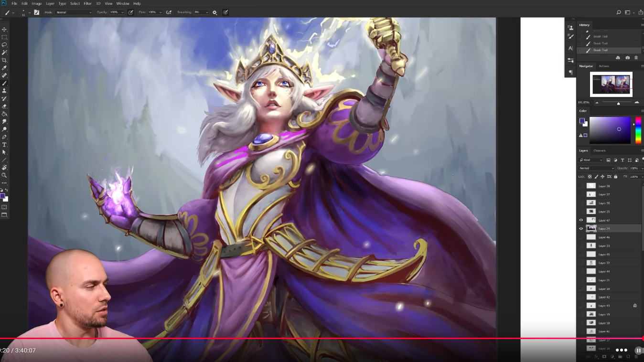
Task: Select the Hand tool
Action: point(4,168)
